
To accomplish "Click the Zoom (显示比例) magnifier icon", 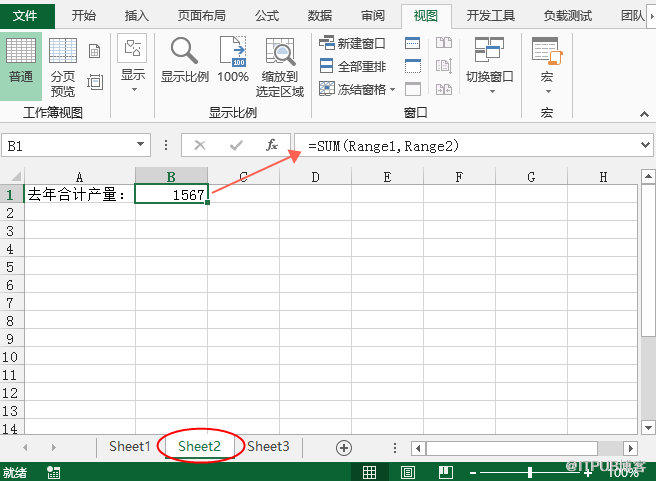I will (185, 60).
